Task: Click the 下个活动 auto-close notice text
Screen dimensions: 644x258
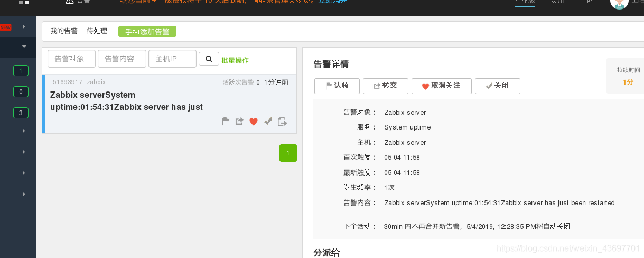Action: point(477,226)
